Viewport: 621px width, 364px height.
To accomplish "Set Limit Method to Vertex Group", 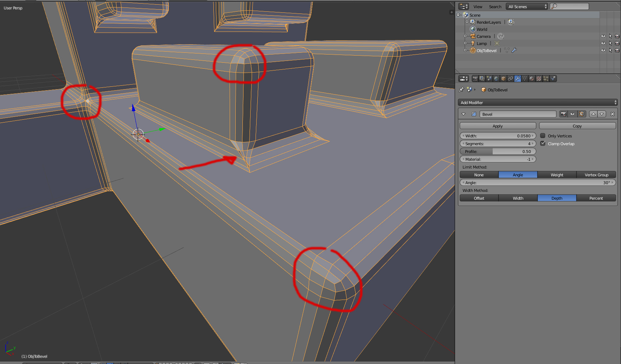I will 596,175.
